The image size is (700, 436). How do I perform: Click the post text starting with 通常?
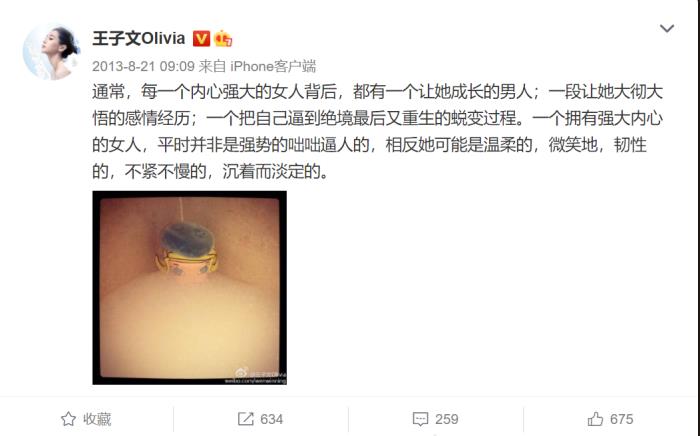click(377, 132)
